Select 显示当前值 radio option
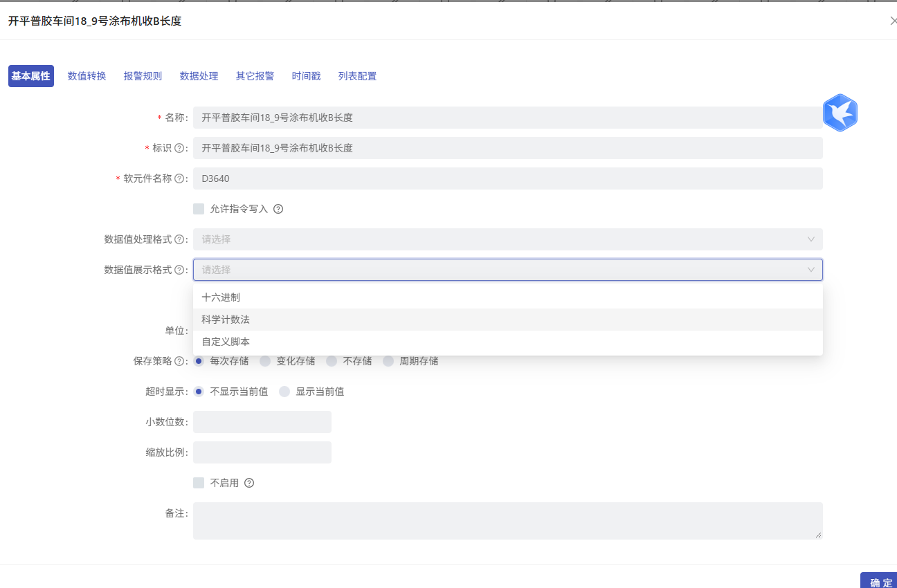The width and height of the screenshot is (897, 588). coord(284,392)
